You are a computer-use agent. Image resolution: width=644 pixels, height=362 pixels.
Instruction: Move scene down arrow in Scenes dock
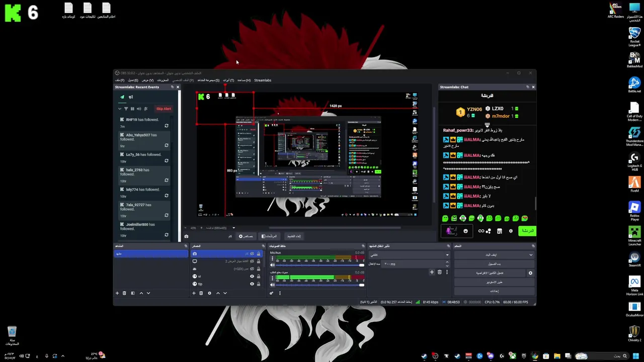[x=148, y=293]
